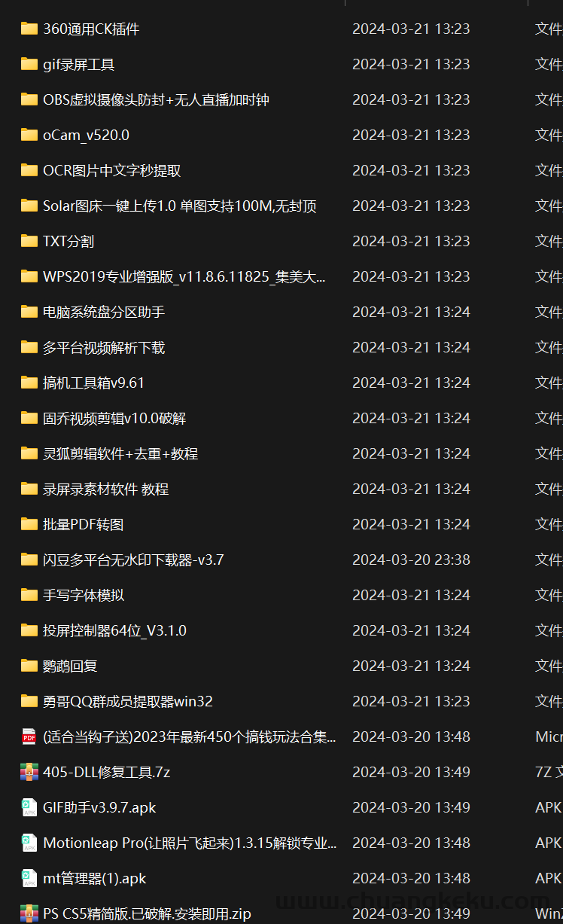Click the OCR图片中文字秒提取 folder name

pyautogui.click(x=112, y=170)
